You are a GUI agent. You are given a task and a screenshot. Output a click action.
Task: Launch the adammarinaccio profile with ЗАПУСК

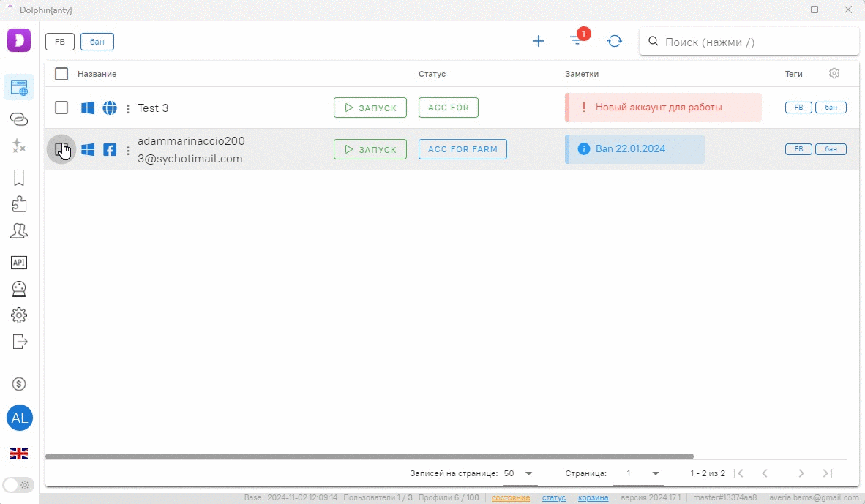(x=370, y=149)
